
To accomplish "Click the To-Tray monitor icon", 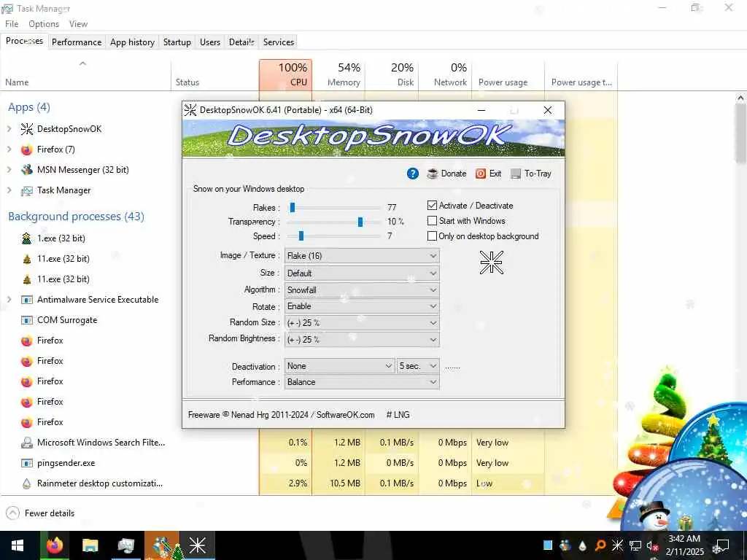I will [516, 174].
